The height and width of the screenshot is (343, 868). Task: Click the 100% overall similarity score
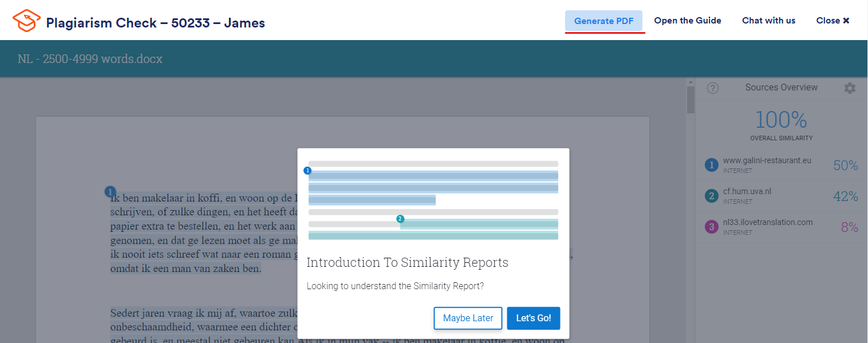tap(781, 120)
